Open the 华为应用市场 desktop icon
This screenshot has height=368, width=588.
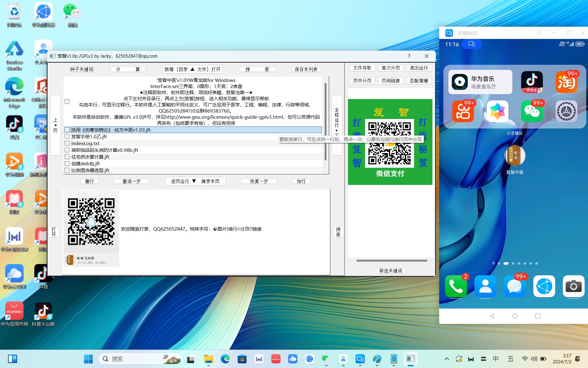click(14, 314)
